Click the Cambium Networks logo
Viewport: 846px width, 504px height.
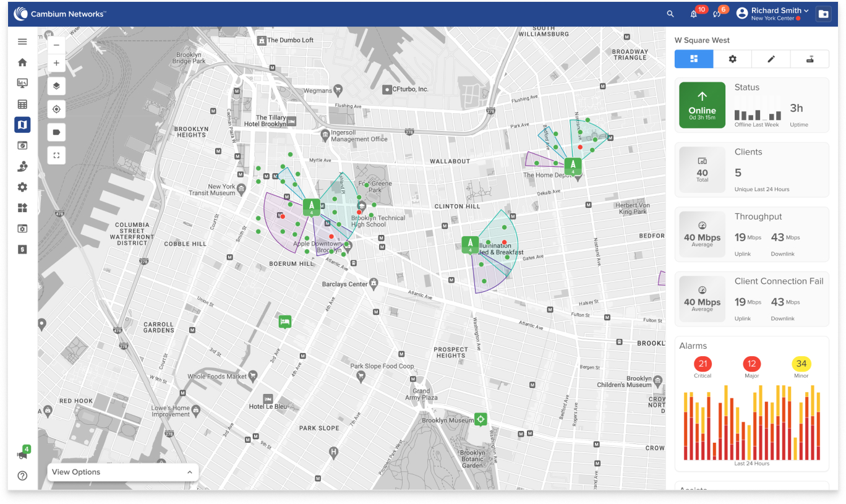point(59,14)
